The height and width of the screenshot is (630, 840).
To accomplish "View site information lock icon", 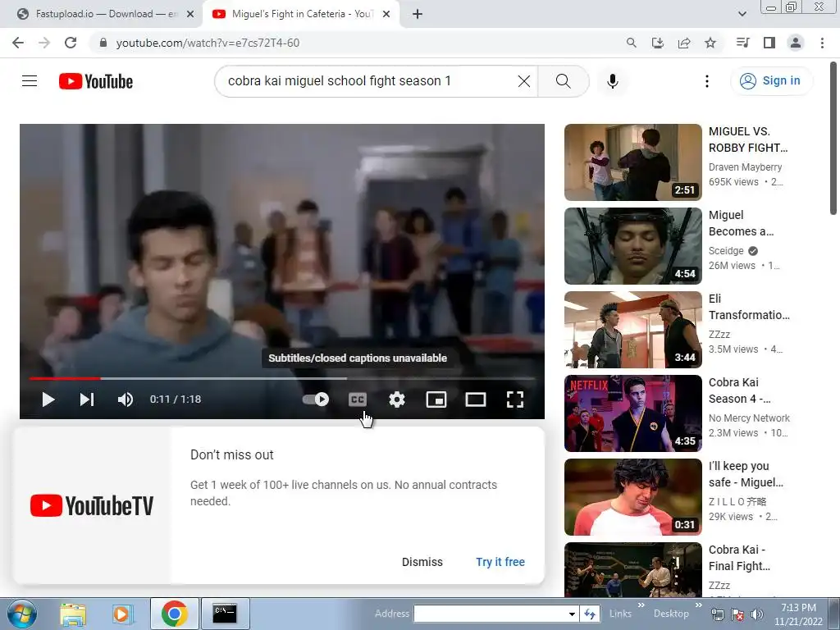I will pos(103,43).
